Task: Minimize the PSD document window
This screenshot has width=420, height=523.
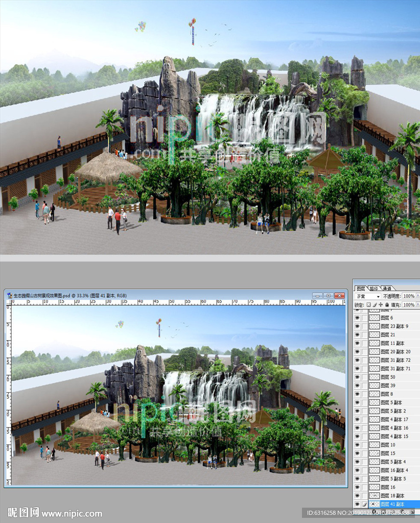Action: coord(317,296)
